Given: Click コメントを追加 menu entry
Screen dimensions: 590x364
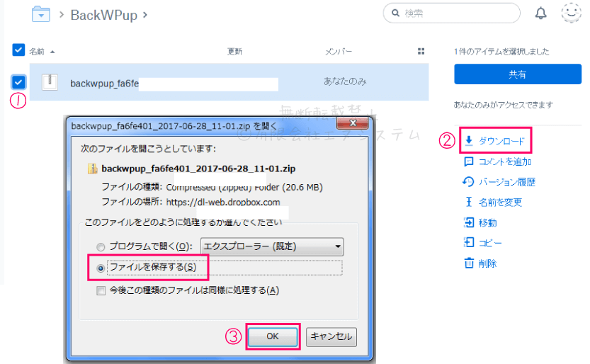Looking at the screenshot, I should (x=504, y=161).
